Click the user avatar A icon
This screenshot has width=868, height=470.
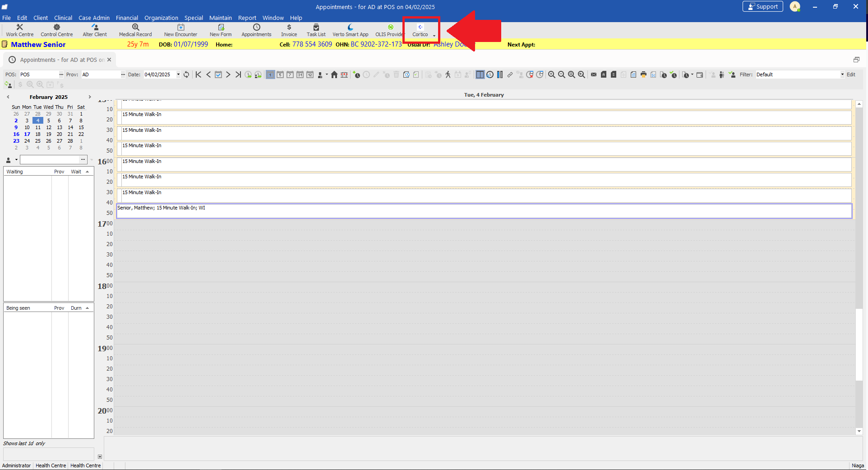tap(795, 7)
